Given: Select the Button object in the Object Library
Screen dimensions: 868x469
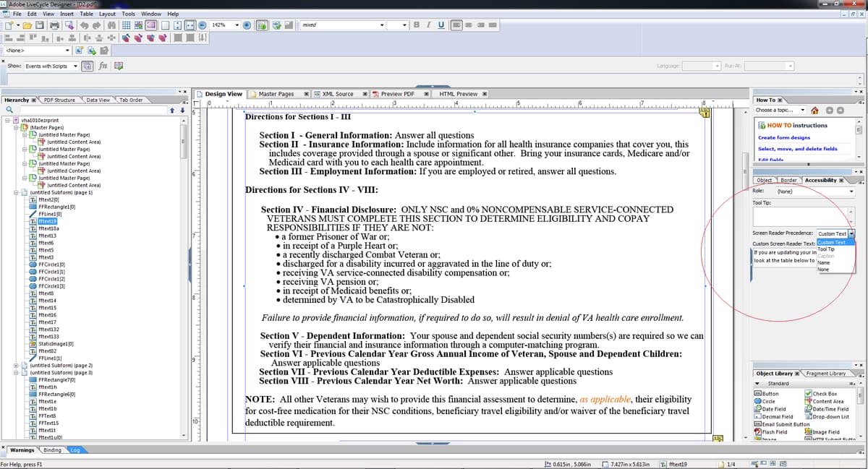Looking at the screenshot, I should pyautogui.click(x=770, y=393).
